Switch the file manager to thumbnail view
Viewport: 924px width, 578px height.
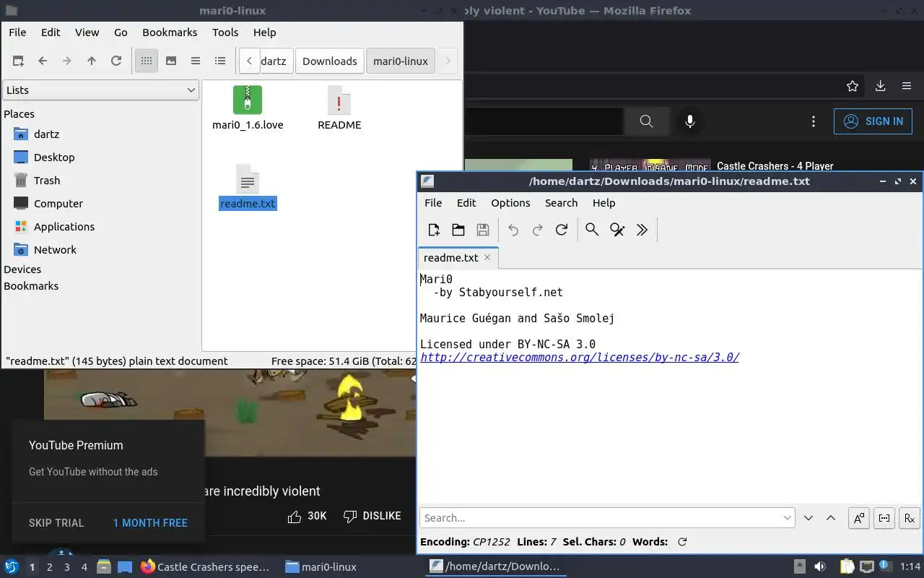pyautogui.click(x=171, y=61)
